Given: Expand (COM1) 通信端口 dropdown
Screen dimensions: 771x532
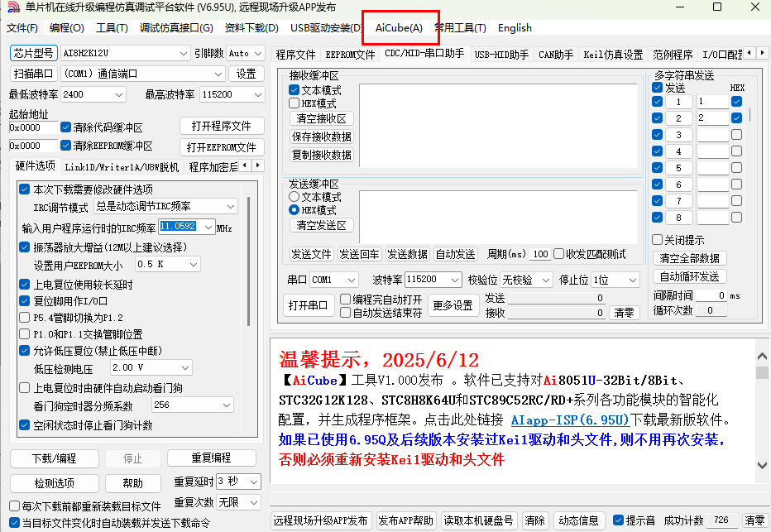Looking at the screenshot, I should pyautogui.click(x=143, y=74).
